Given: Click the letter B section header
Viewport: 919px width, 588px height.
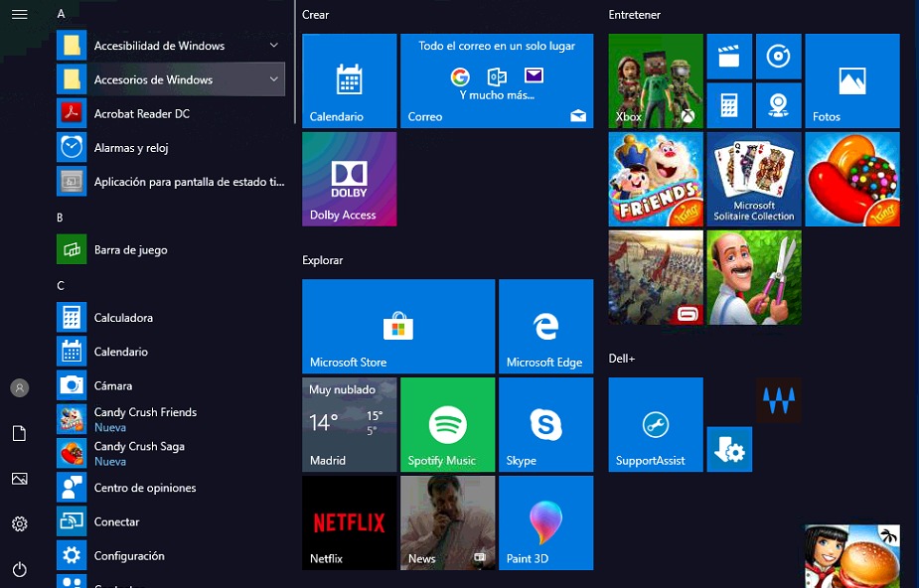Looking at the screenshot, I should tap(60, 218).
